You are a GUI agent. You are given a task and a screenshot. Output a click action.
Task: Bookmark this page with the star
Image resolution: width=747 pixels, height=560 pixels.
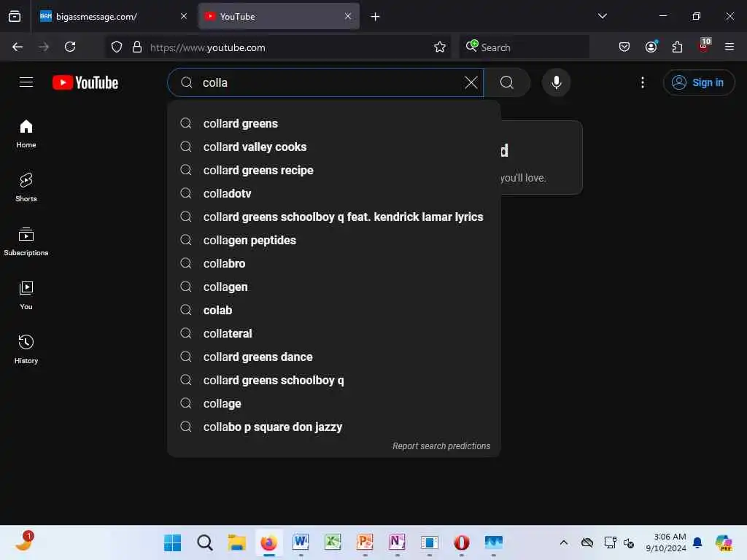(x=439, y=47)
